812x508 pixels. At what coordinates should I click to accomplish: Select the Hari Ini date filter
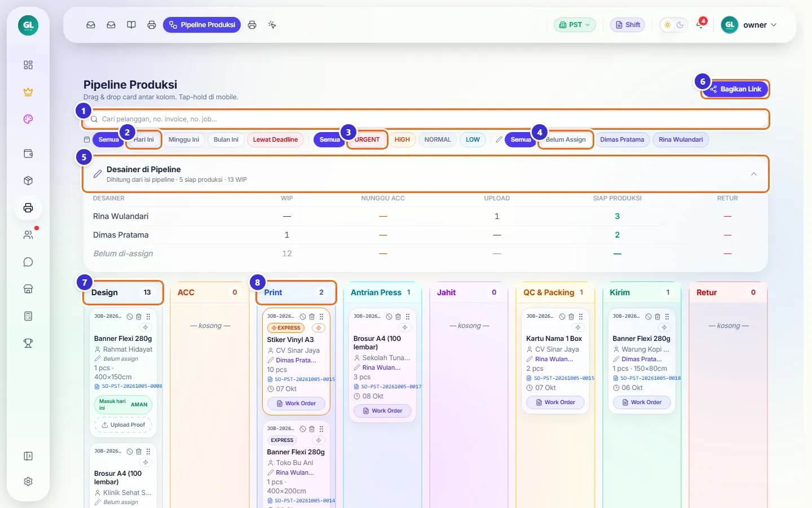(x=144, y=139)
